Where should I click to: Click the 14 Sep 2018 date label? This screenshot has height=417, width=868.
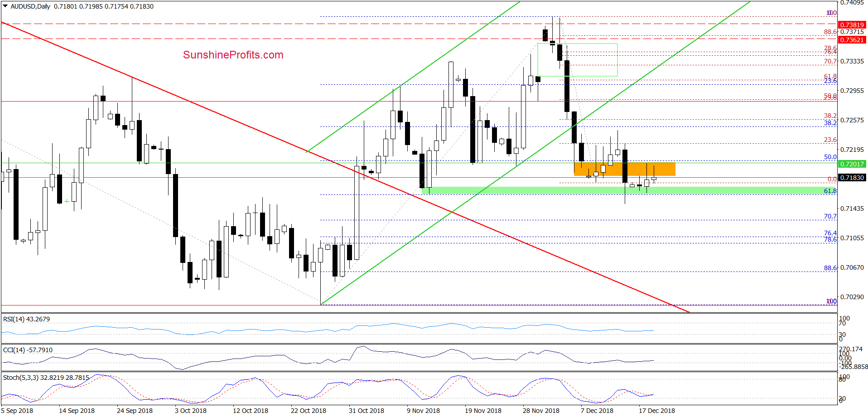tap(77, 411)
